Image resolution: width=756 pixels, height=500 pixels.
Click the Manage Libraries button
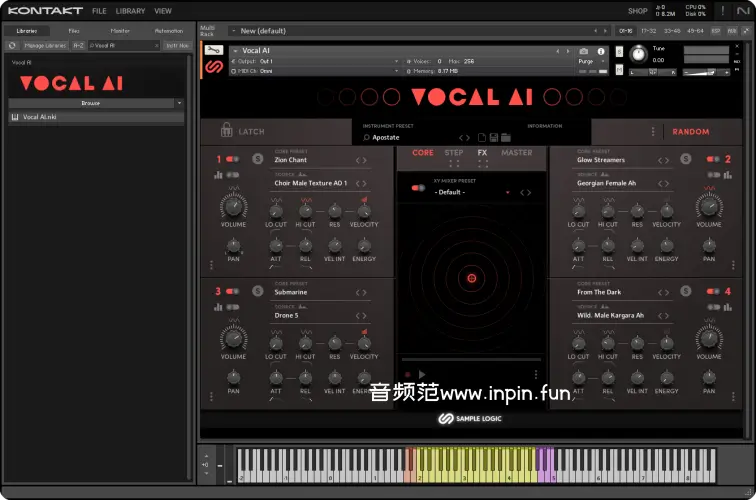(x=43, y=45)
